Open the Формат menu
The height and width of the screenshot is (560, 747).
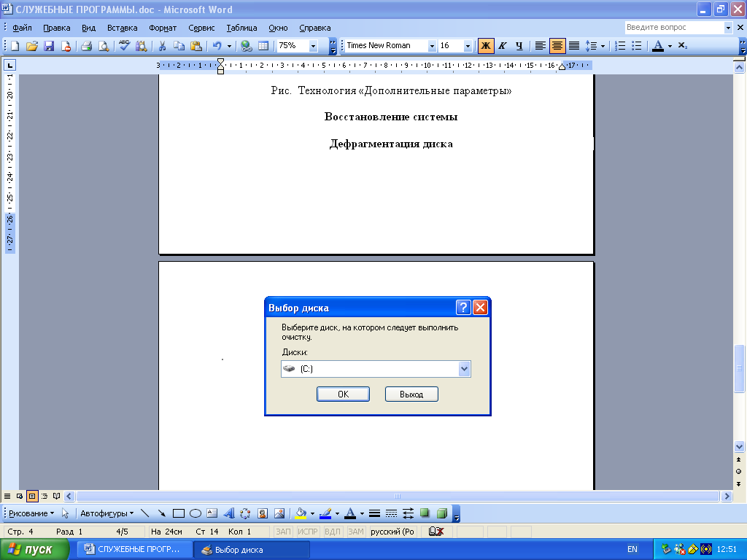[163, 28]
